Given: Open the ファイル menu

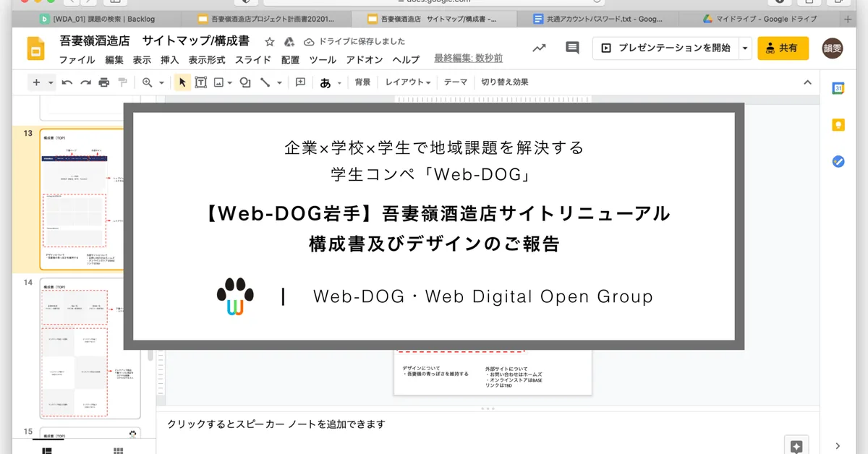Looking at the screenshot, I should pyautogui.click(x=77, y=59).
